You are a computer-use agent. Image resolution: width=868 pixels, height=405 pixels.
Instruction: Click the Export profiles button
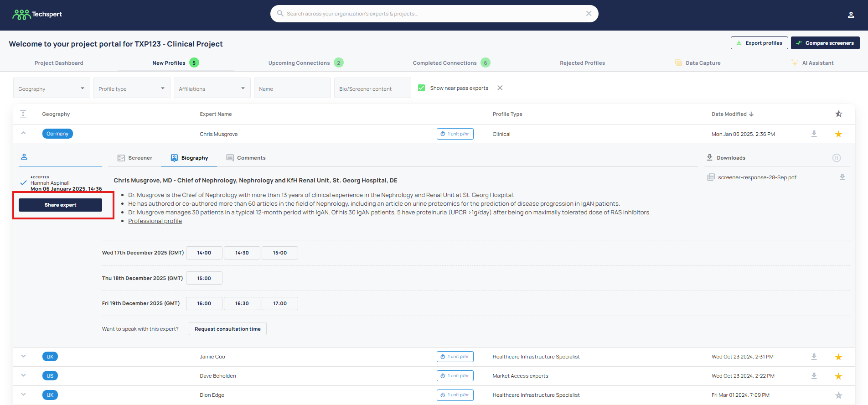pos(759,43)
